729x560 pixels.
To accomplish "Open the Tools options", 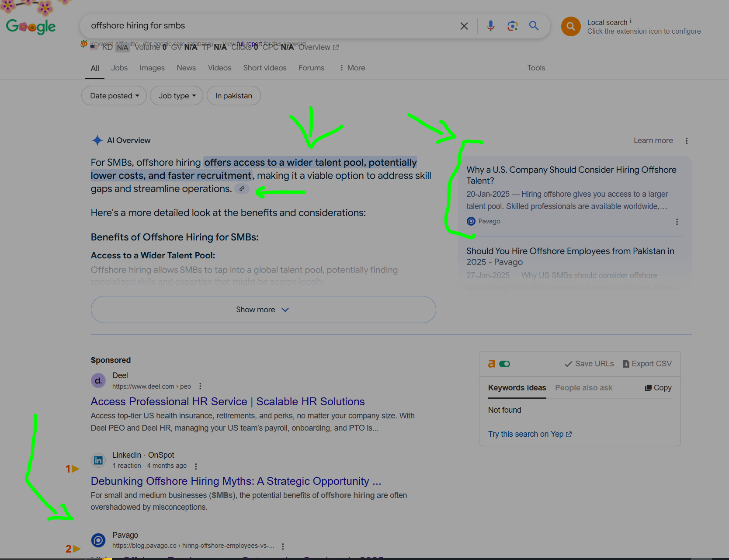I will coord(536,68).
